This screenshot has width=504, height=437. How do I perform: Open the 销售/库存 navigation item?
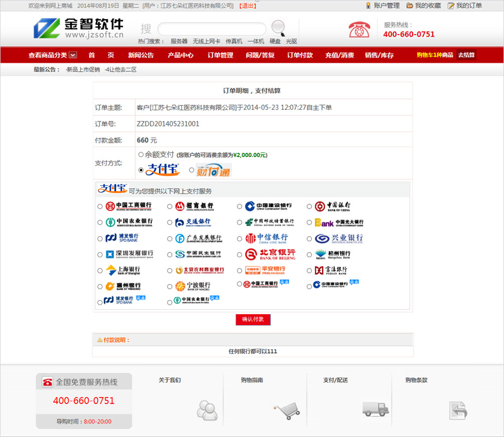pyautogui.click(x=380, y=55)
